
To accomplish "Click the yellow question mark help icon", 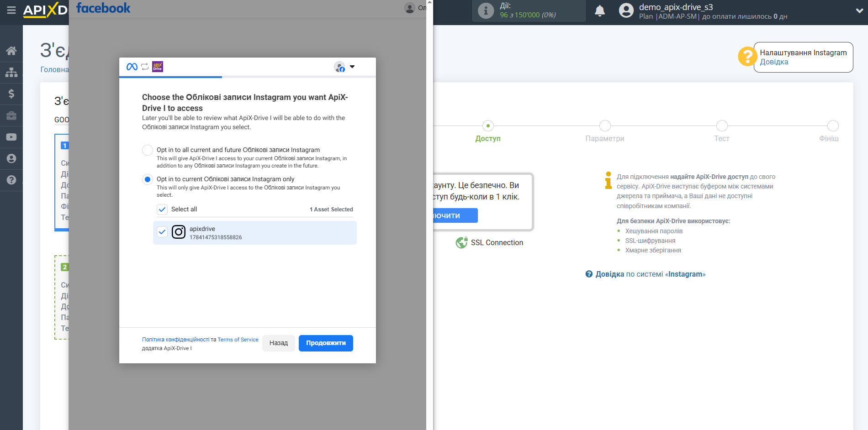I will click(747, 57).
